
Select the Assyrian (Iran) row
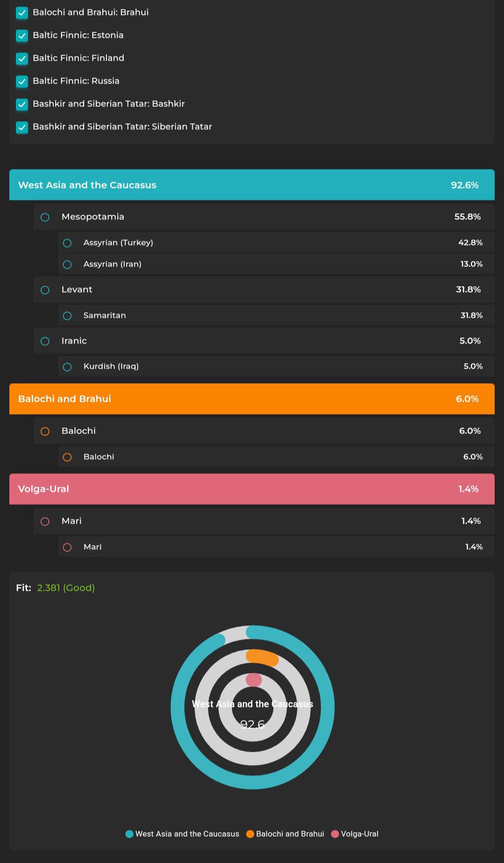click(276, 264)
